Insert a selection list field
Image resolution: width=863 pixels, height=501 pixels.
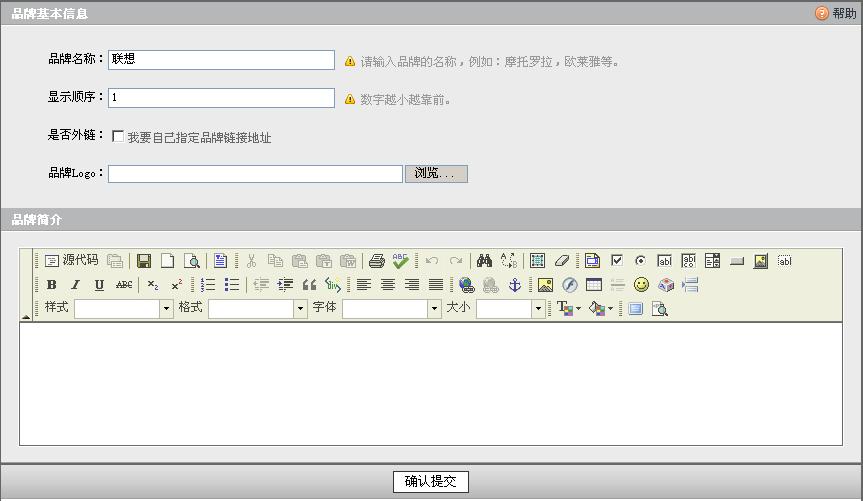point(712,260)
